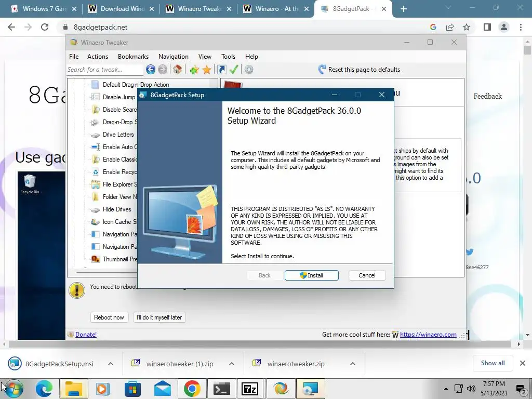This screenshot has height=399, width=532.
Task: Click Show all downloads
Action: [493, 363]
